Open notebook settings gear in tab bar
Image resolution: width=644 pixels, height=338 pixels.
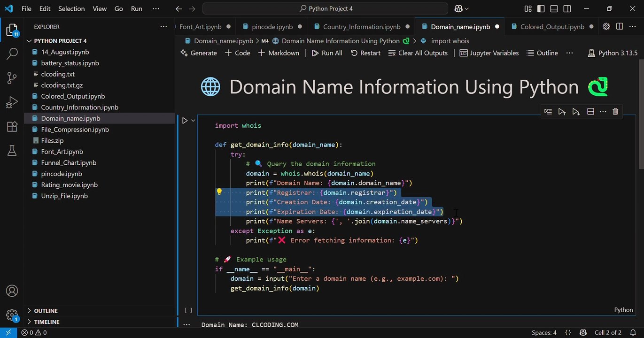pyautogui.click(x=606, y=27)
